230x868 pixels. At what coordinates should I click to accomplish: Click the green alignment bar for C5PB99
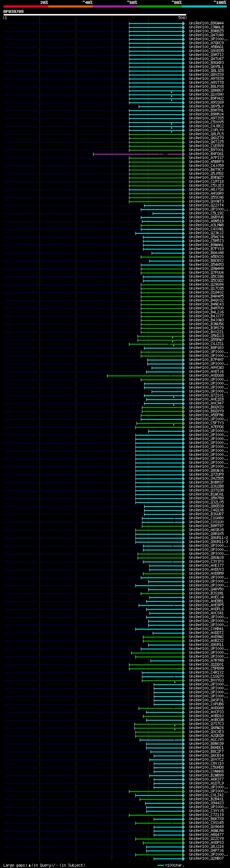(x=157, y=669)
